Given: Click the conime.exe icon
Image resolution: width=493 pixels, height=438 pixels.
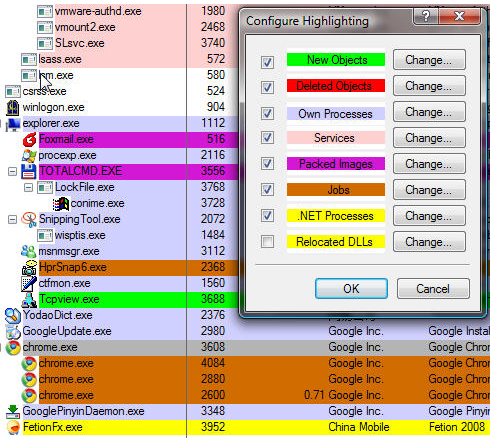Looking at the screenshot, I should coord(61,204).
